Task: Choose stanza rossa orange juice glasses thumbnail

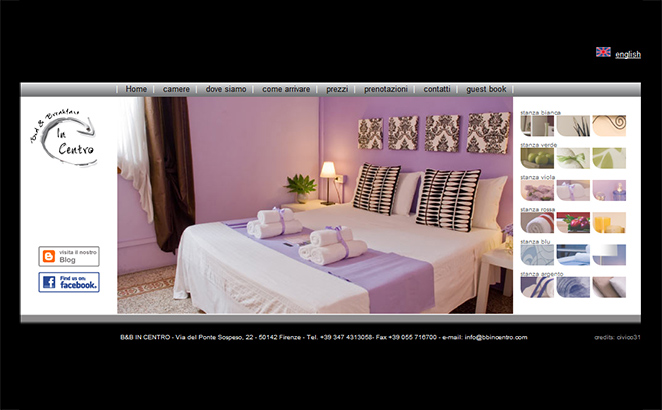Action: (x=609, y=222)
